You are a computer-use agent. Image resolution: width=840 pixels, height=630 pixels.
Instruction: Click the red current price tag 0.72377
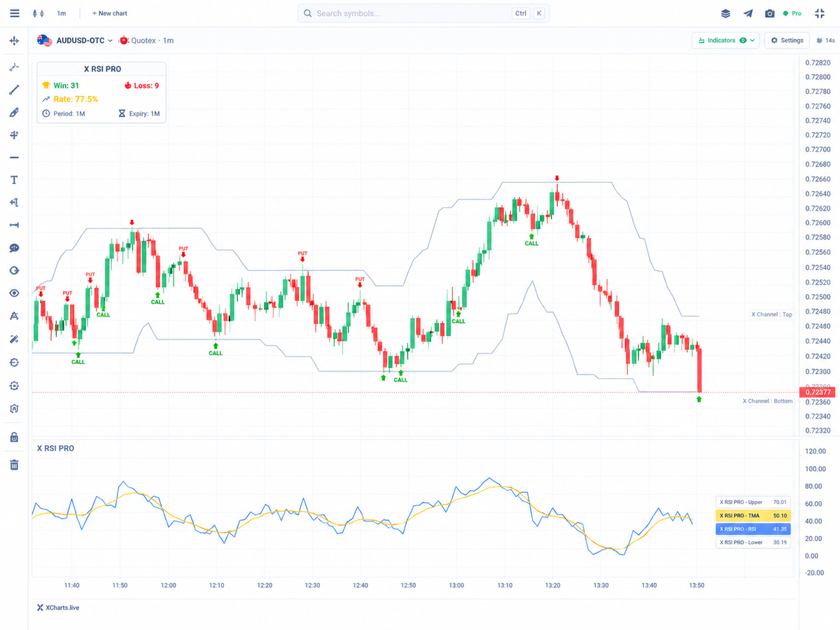[817, 393]
